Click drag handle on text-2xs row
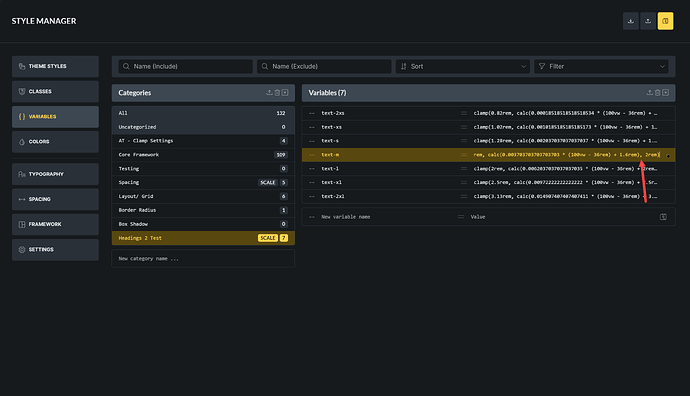This screenshot has width=690, height=396. pos(463,113)
